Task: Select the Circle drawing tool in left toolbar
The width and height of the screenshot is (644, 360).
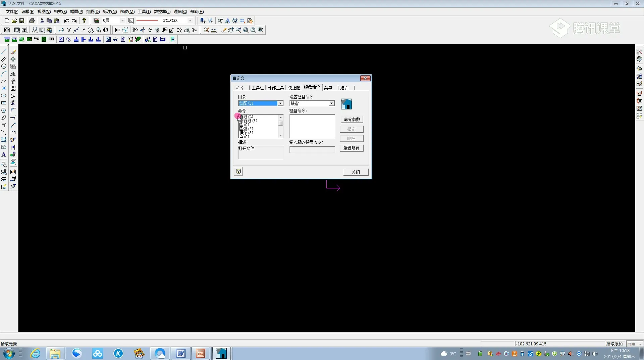Action: pyautogui.click(x=4, y=66)
